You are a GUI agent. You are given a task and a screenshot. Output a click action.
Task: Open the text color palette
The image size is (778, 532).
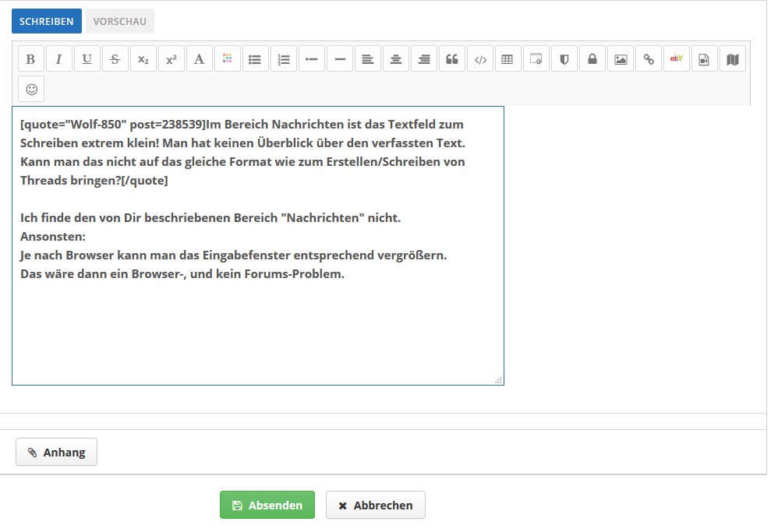click(x=228, y=59)
